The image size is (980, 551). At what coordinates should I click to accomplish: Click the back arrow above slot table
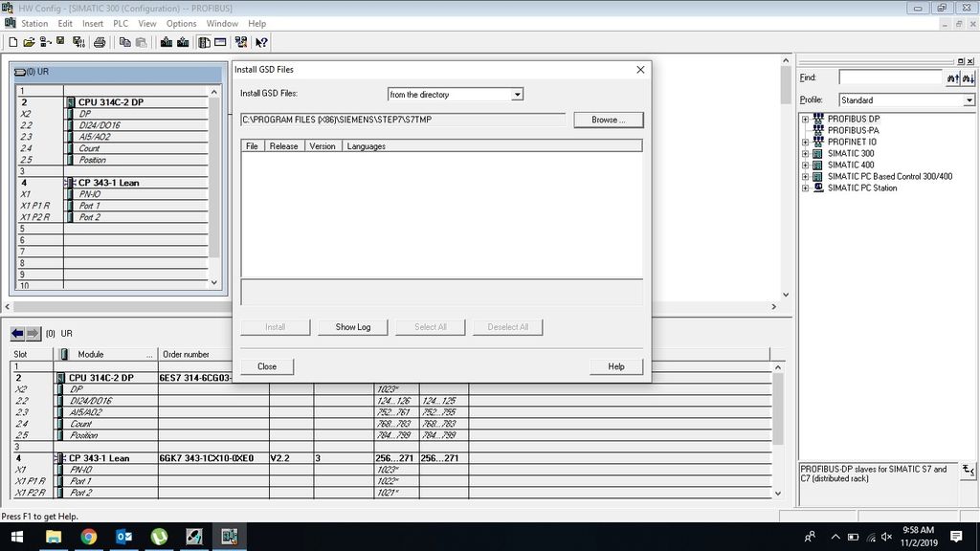[17, 334]
